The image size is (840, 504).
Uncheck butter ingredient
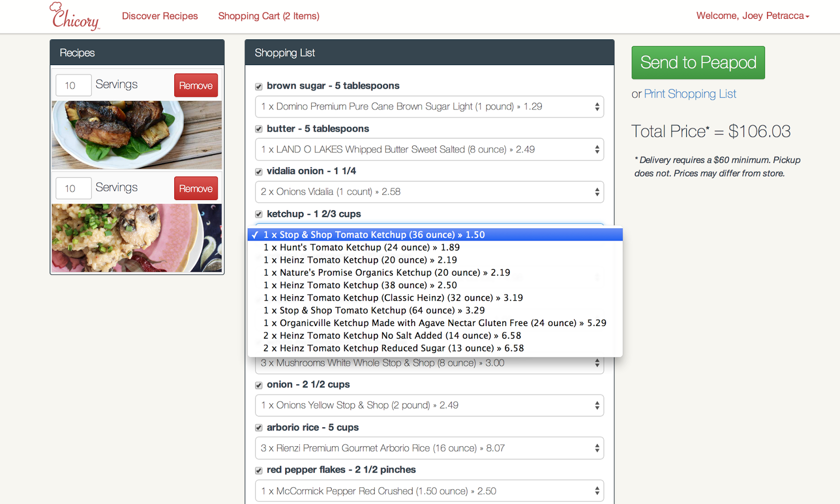(259, 129)
